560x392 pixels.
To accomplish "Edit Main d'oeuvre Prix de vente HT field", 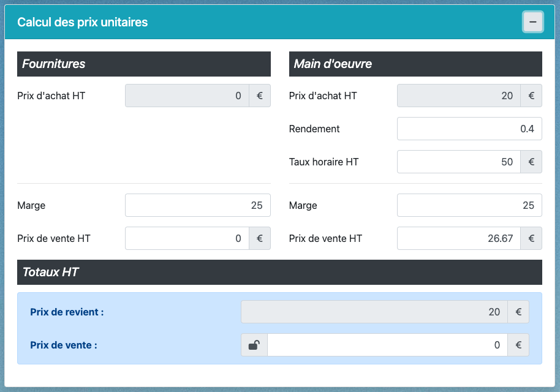I will click(458, 238).
